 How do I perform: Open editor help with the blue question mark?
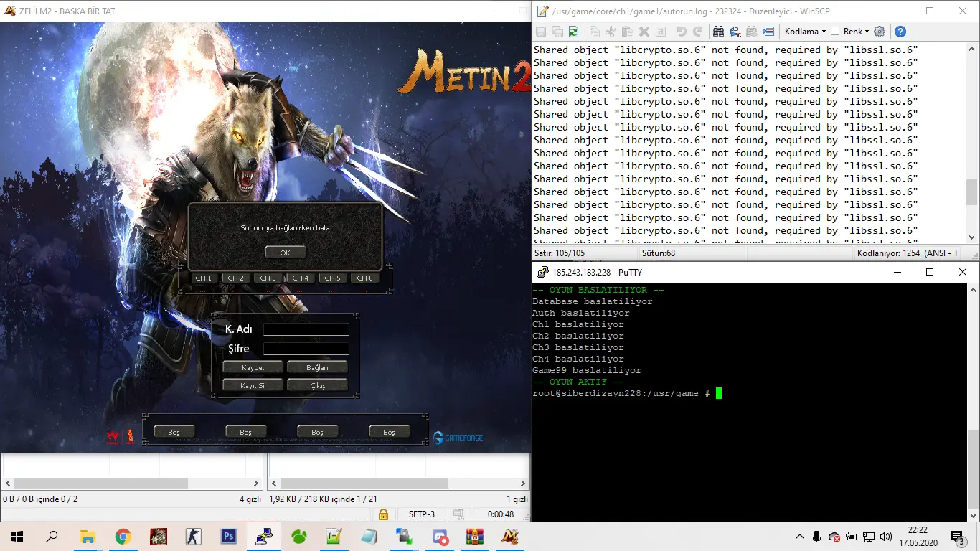coord(900,32)
